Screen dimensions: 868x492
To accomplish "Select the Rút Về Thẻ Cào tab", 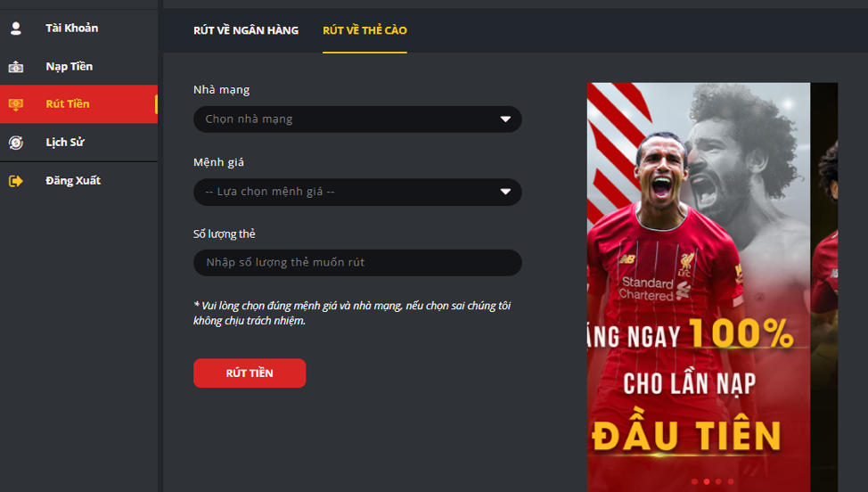I will (364, 30).
